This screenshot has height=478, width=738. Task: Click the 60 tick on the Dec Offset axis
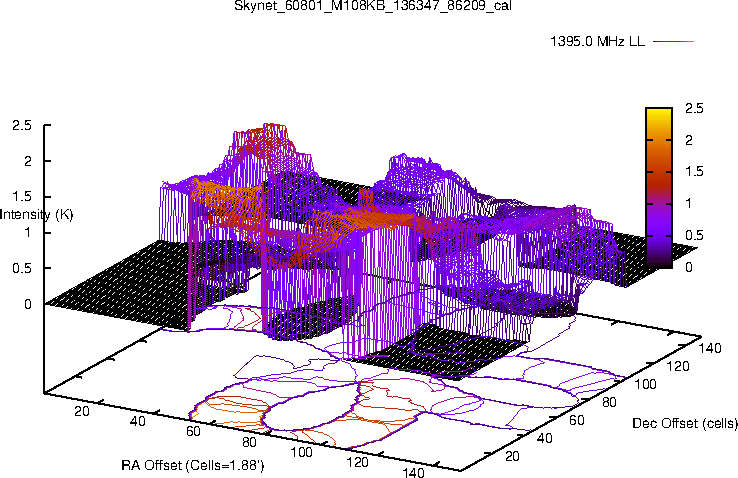point(577,420)
